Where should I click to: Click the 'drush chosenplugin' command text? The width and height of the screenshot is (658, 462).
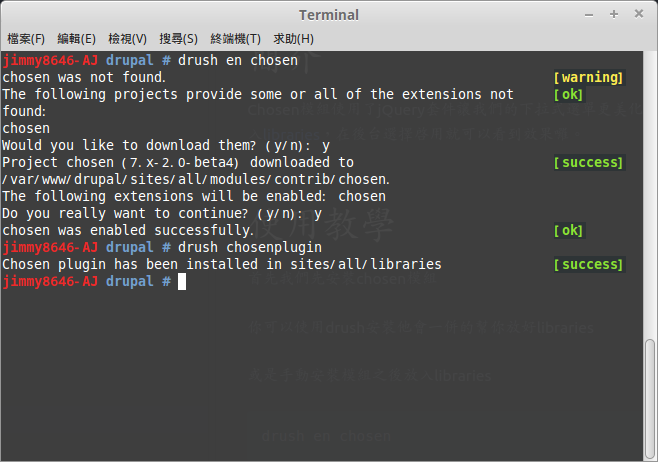(250, 248)
